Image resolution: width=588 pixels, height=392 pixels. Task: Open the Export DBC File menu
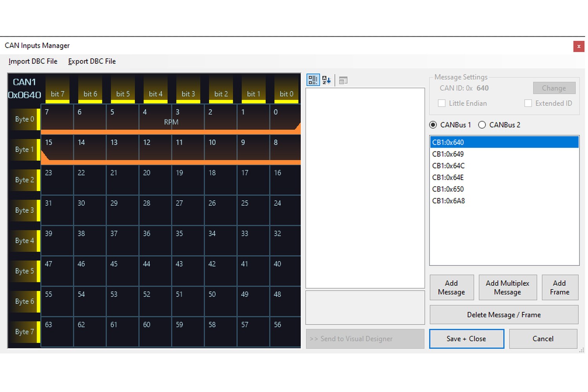click(x=92, y=61)
